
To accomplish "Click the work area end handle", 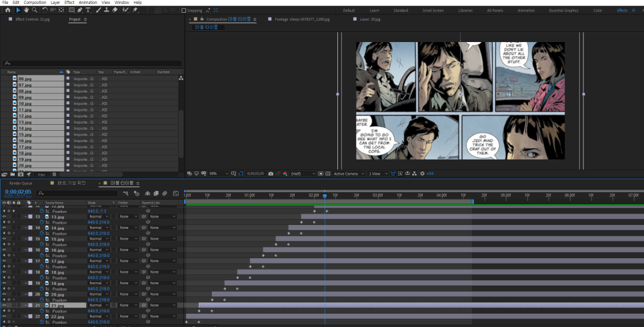I will pyautogui.click(x=473, y=202).
